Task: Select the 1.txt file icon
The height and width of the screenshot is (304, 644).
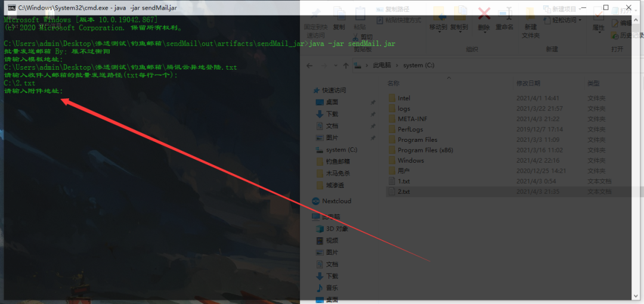Action: pos(392,181)
